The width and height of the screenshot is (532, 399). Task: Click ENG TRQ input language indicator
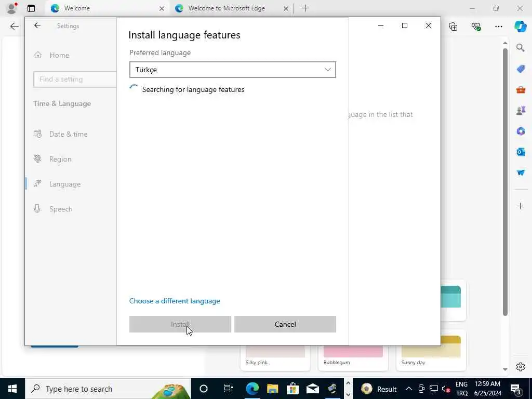461,389
